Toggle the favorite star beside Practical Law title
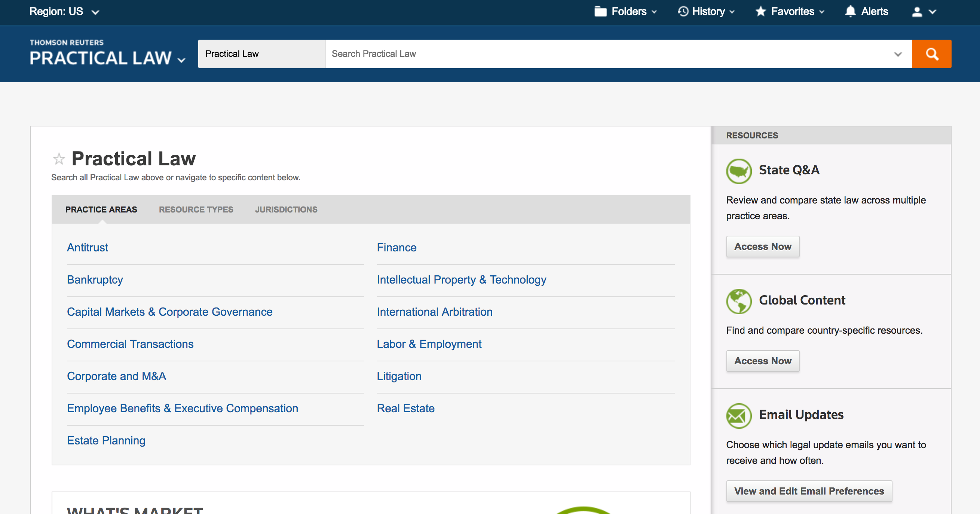 [x=59, y=159]
